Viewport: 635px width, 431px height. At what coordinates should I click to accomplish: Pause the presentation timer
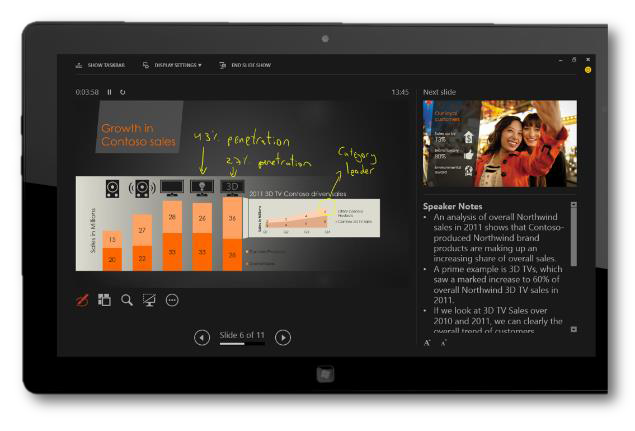109,92
